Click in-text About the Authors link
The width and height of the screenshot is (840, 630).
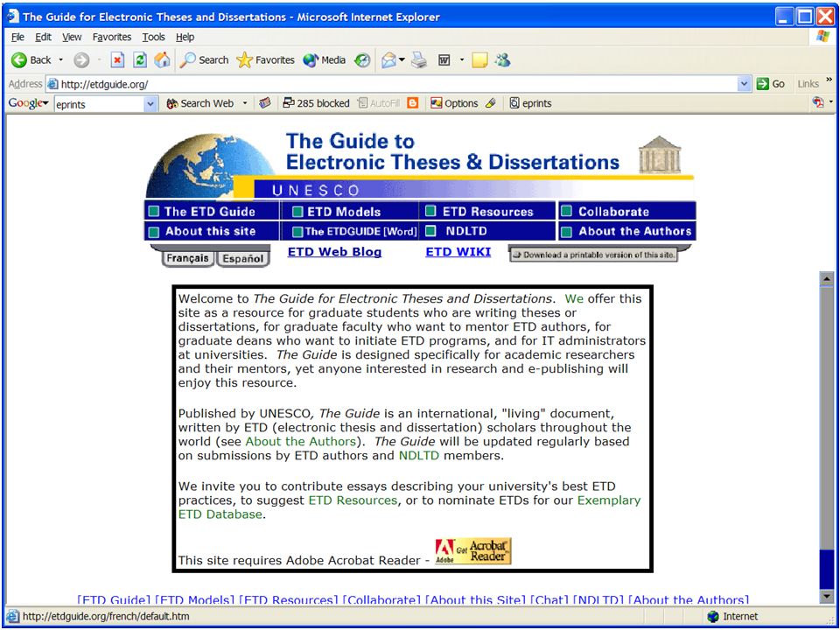[300, 441]
